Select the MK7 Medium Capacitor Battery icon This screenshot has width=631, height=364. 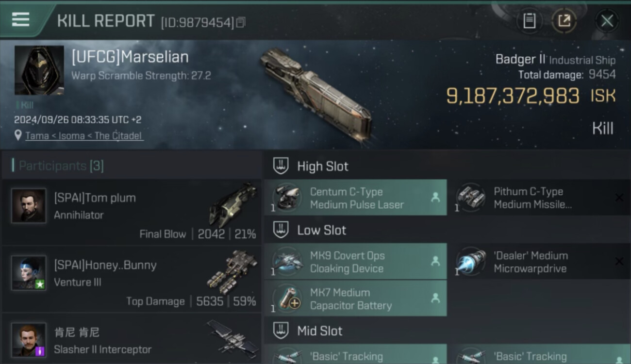(x=286, y=299)
